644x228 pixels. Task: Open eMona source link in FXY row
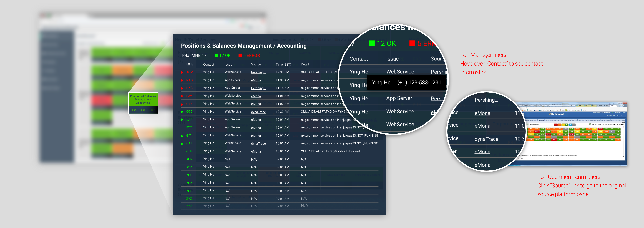[256, 128]
